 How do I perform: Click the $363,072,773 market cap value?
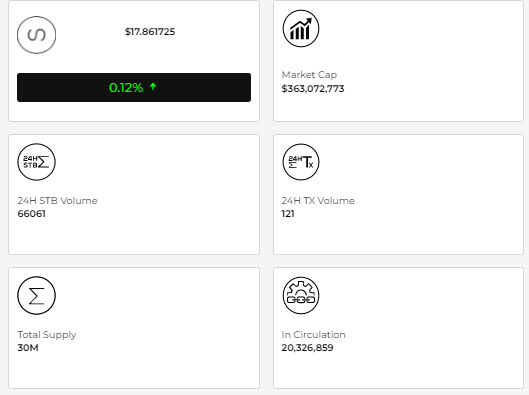pyautogui.click(x=313, y=89)
